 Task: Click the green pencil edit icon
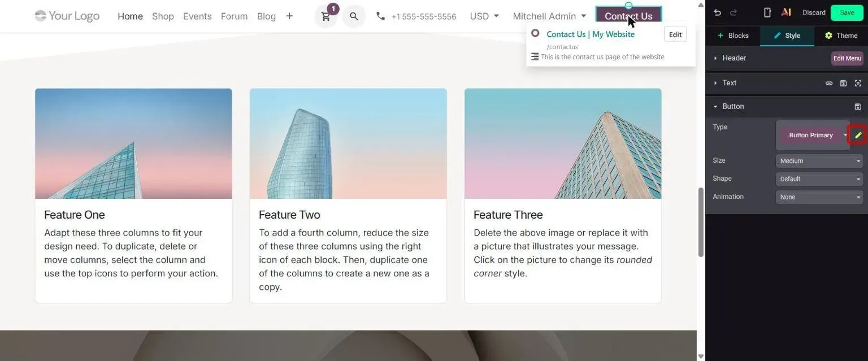858,135
